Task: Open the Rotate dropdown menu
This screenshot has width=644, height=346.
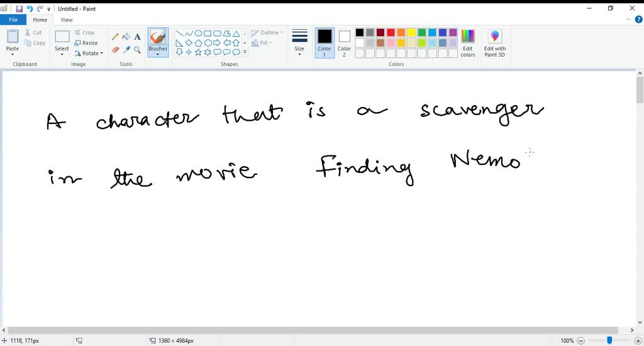Action: pos(89,53)
